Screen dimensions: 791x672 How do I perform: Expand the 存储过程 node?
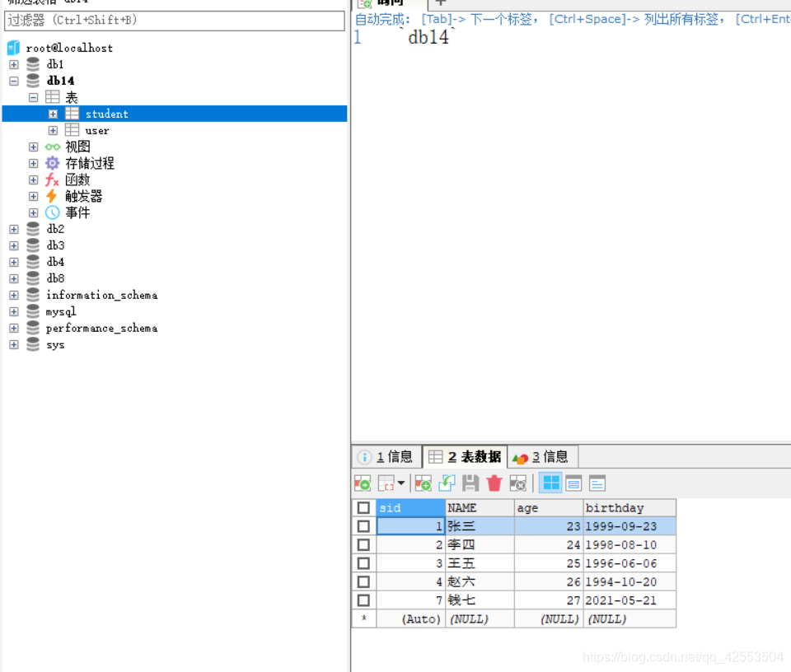(33, 163)
